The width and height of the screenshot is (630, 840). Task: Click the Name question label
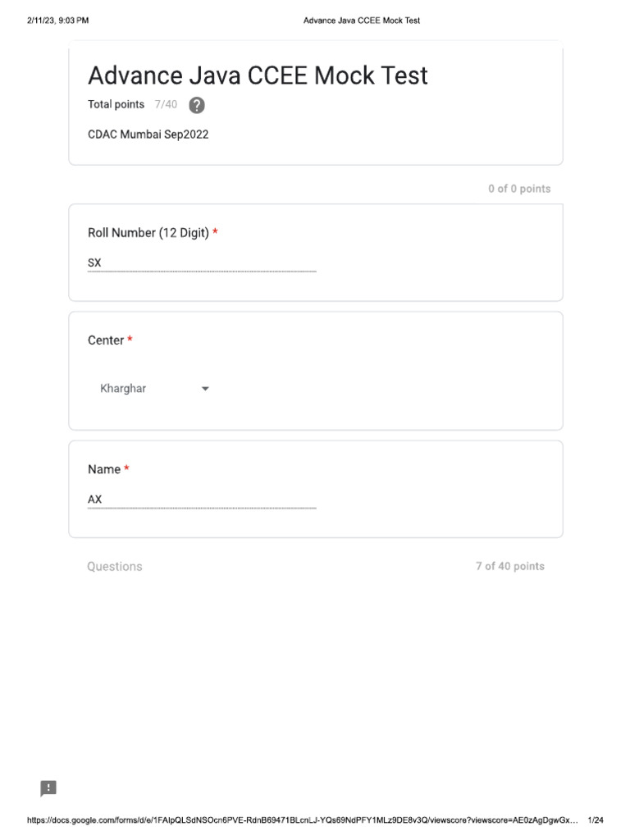104,469
